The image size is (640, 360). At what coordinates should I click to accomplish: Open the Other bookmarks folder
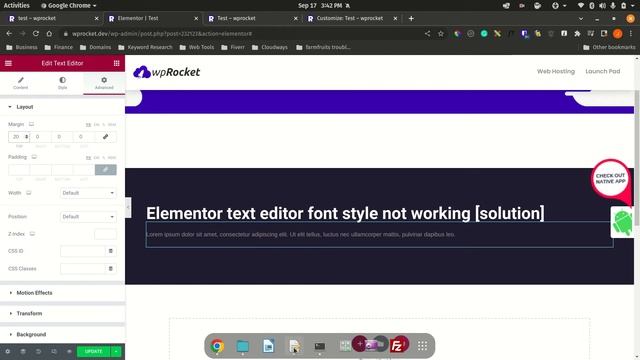pyautogui.click(x=609, y=47)
